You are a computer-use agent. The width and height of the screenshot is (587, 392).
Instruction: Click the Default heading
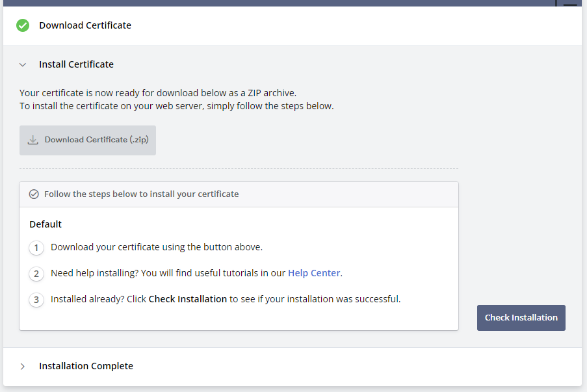46,224
